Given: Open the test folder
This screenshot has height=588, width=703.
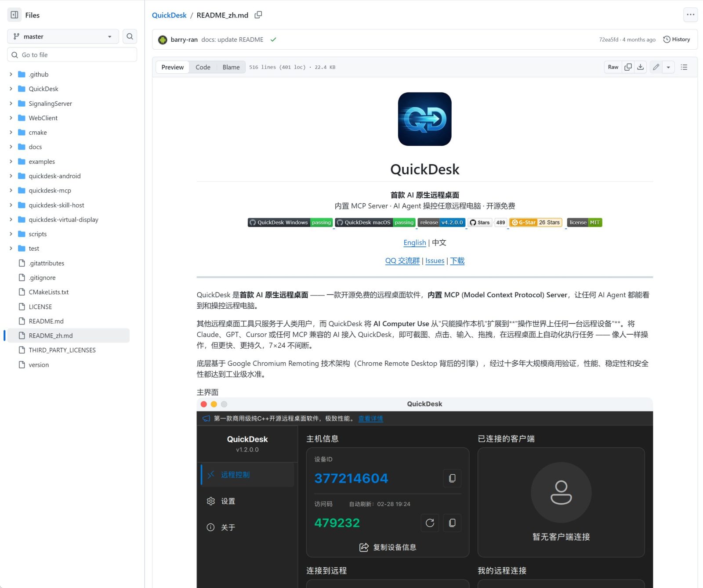Looking at the screenshot, I should tap(34, 249).
